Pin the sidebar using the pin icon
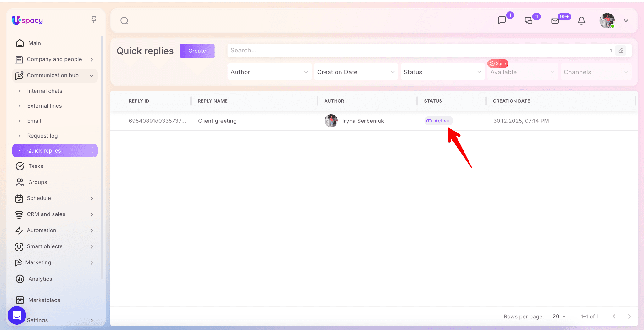Screen dimensions: 644x330 (93, 19)
